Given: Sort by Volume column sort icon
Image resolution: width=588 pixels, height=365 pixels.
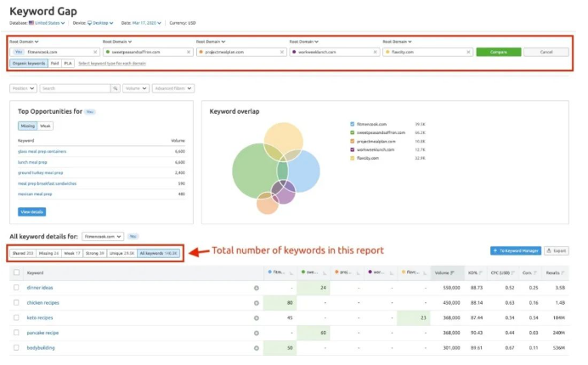Looking at the screenshot, I should 453,272.
